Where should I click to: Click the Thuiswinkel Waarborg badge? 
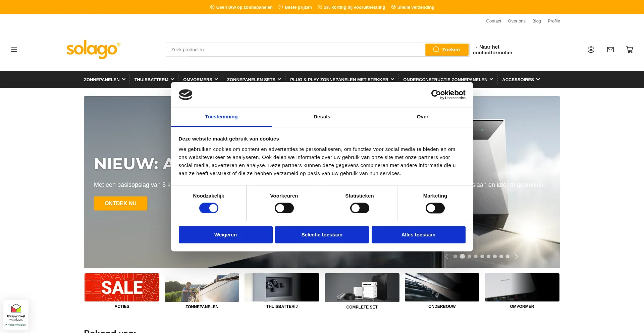[16, 315]
